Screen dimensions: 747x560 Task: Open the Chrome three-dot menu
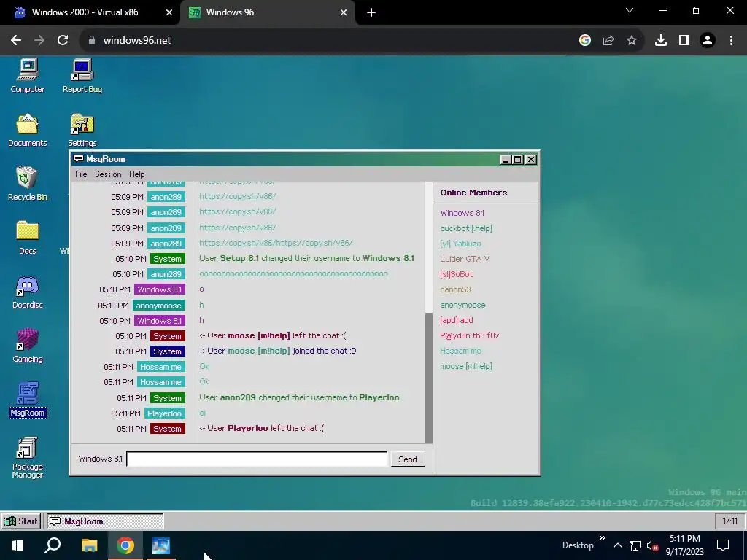731,41
